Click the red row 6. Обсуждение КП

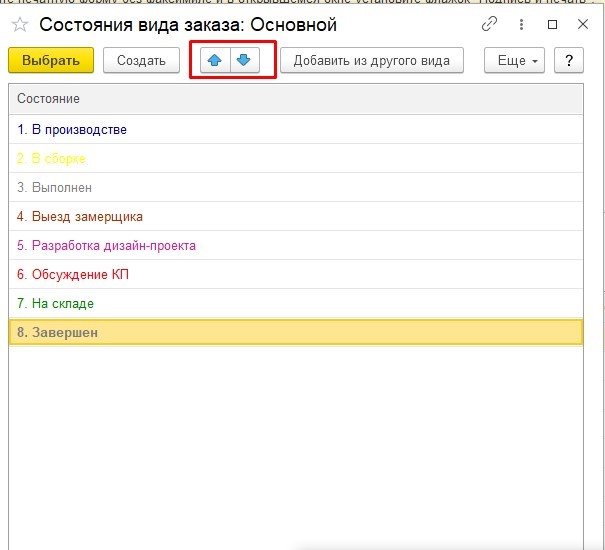point(73,274)
